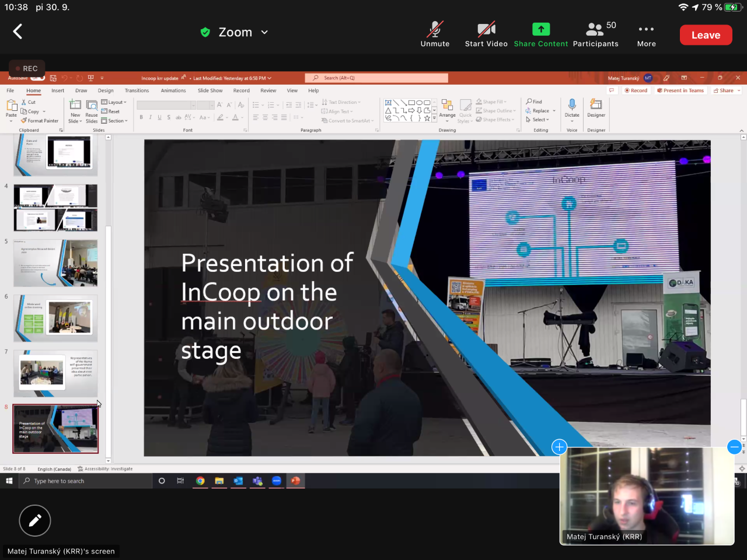Image resolution: width=747 pixels, height=560 pixels.
Task: Click the New Slide icon
Action: click(x=75, y=105)
